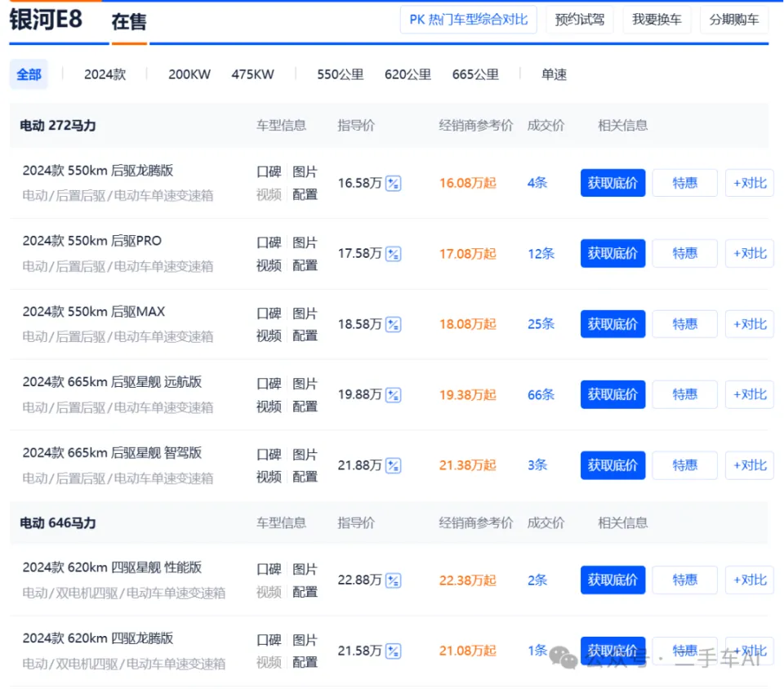
Task: Get 获取底价 for 620km 四驱星舰 性能版
Action: point(612,580)
